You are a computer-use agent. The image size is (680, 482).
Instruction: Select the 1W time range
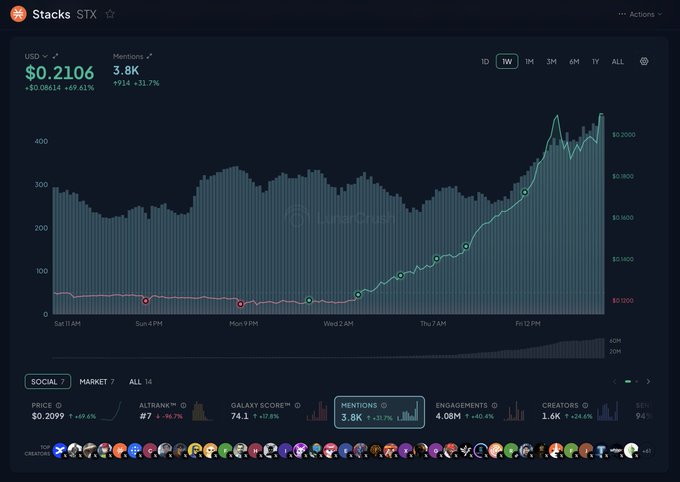pos(507,62)
